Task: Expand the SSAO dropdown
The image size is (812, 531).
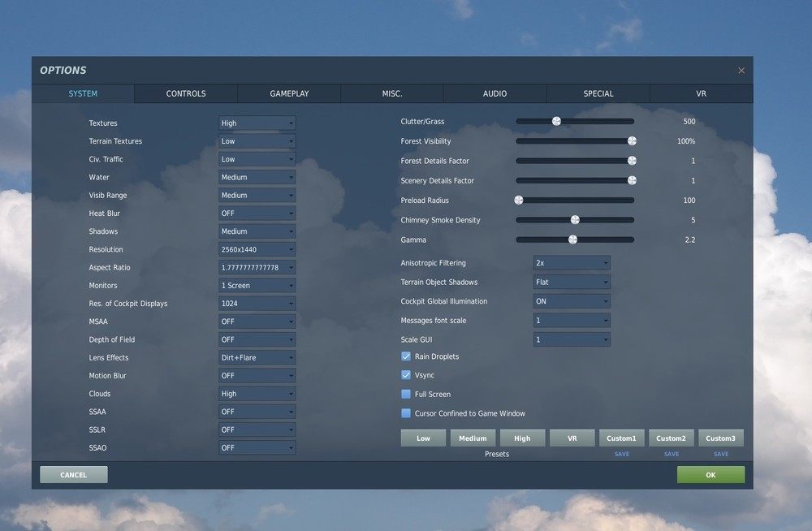Action: coord(257,448)
